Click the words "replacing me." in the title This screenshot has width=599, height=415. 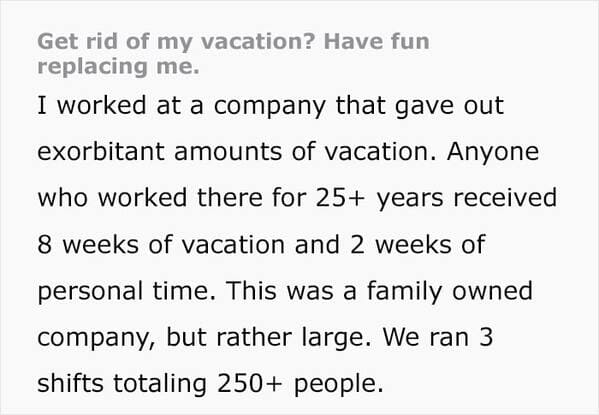click(118, 66)
